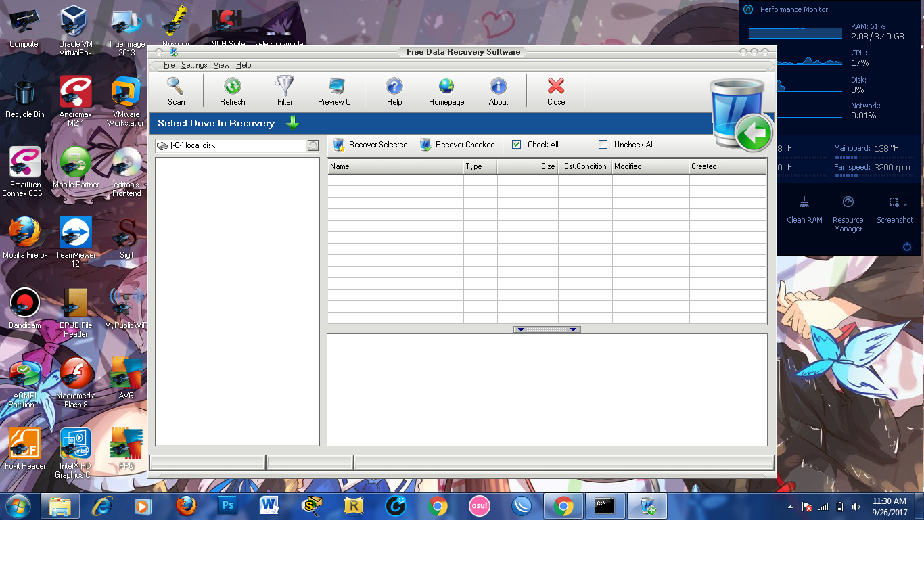Viewport: 924px width, 577px height.
Task: Show hidden system tray icons arrow
Action: click(x=790, y=507)
